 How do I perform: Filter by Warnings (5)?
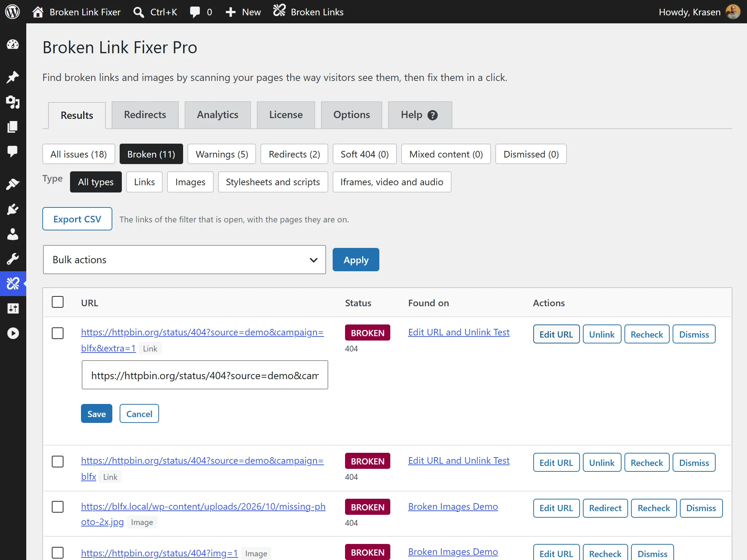pyautogui.click(x=222, y=154)
